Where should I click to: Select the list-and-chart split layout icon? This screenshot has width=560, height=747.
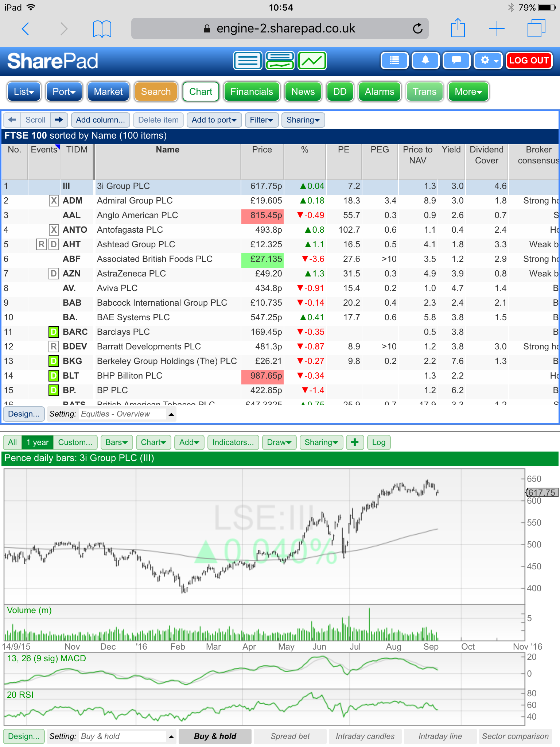coord(280,61)
